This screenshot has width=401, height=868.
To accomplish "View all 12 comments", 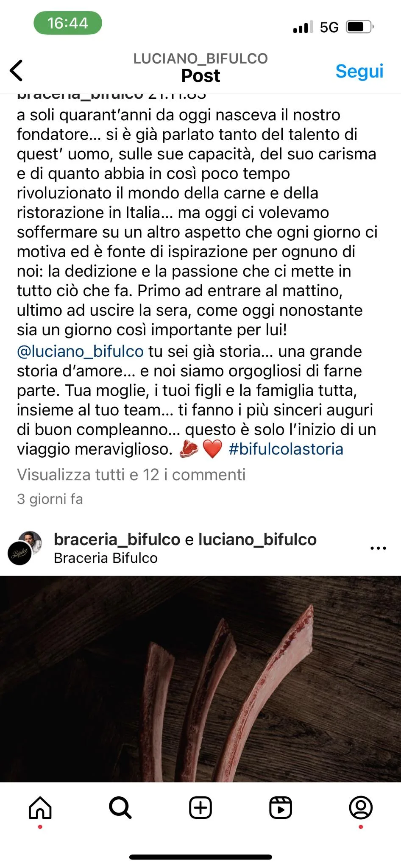I will 131,475.
